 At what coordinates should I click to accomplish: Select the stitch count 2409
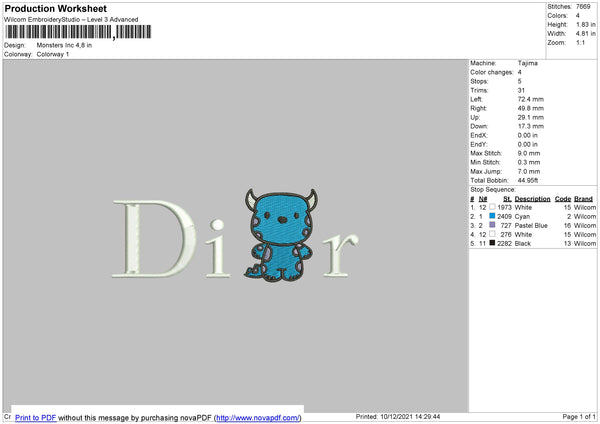(504, 216)
